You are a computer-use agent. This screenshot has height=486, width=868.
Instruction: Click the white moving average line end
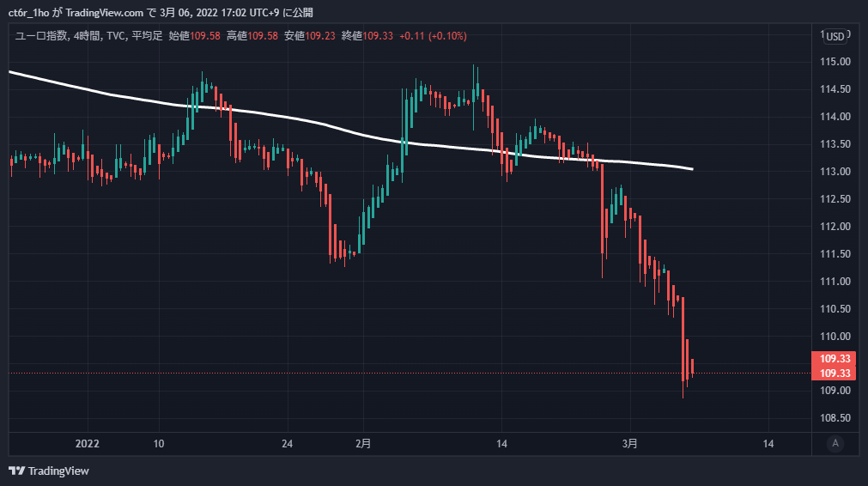point(691,169)
